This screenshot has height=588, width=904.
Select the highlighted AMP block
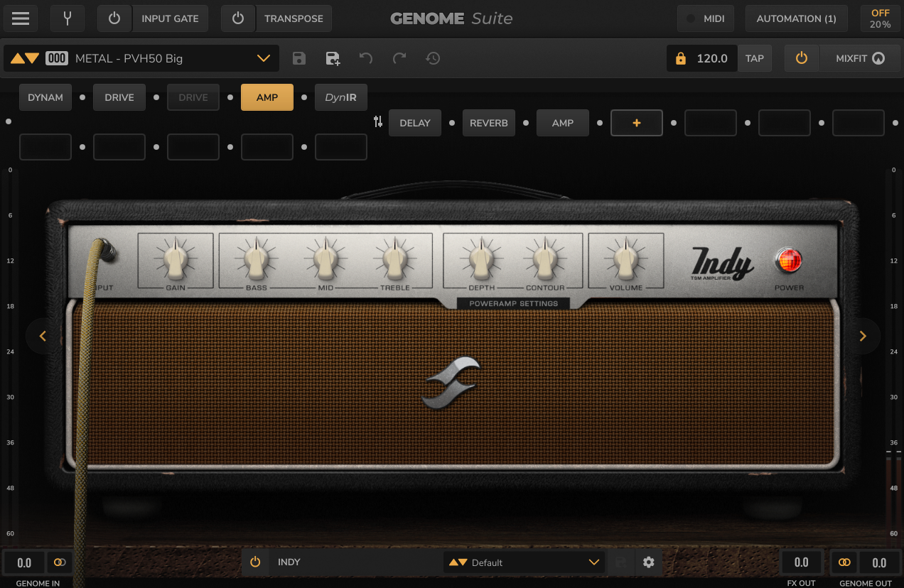267,97
